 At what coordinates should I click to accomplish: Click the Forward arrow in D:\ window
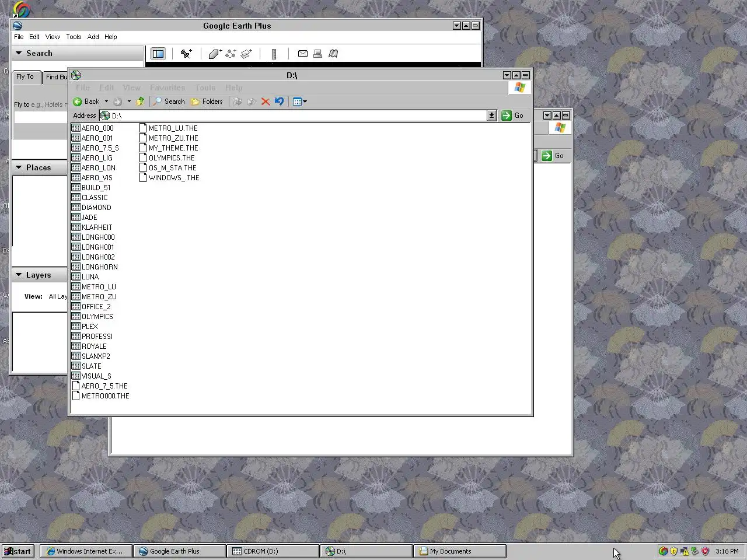pyautogui.click(x=117, y=101)
